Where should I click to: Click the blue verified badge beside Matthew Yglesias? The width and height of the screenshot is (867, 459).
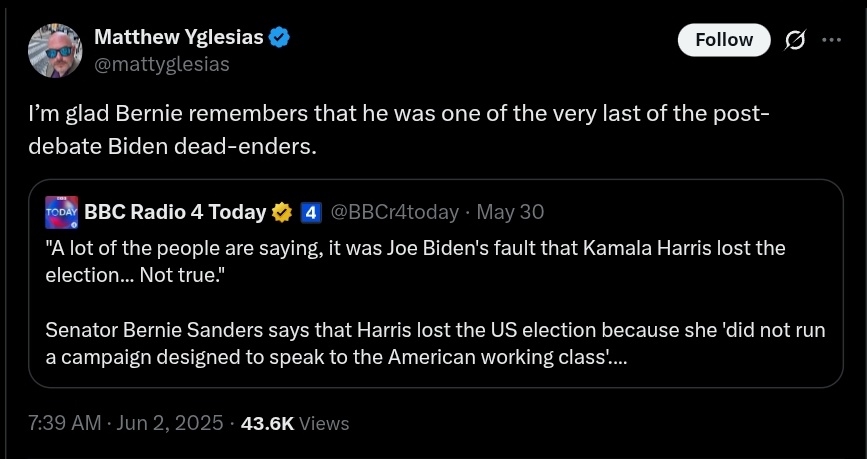click(x=281, y=38)
